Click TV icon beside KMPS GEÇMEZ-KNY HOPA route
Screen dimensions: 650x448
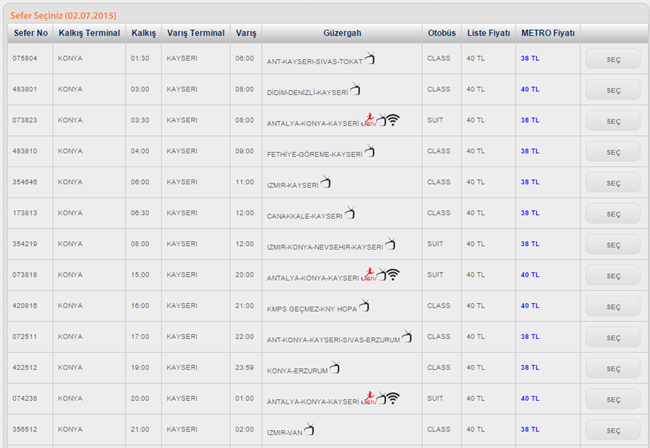coord(364,305)
